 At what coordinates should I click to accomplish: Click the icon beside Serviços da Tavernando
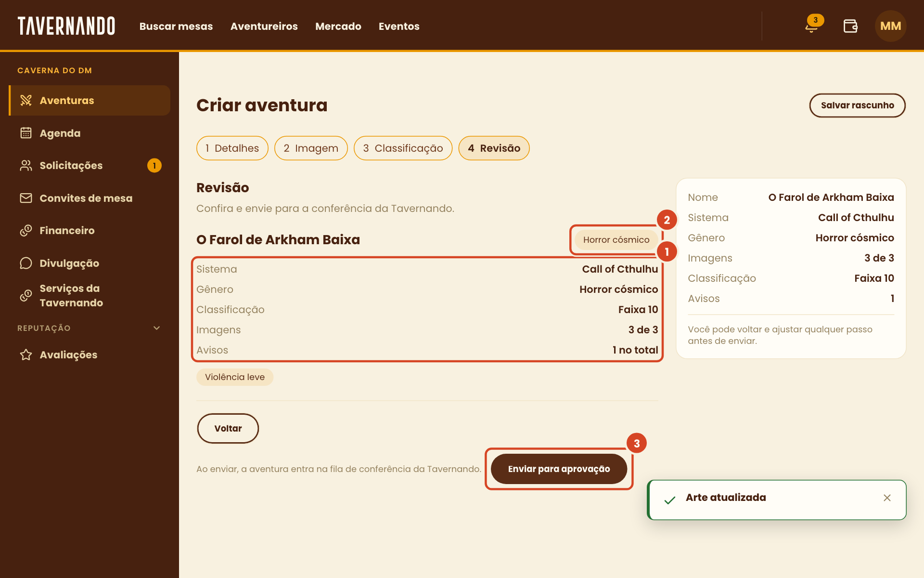pos(26,295)
